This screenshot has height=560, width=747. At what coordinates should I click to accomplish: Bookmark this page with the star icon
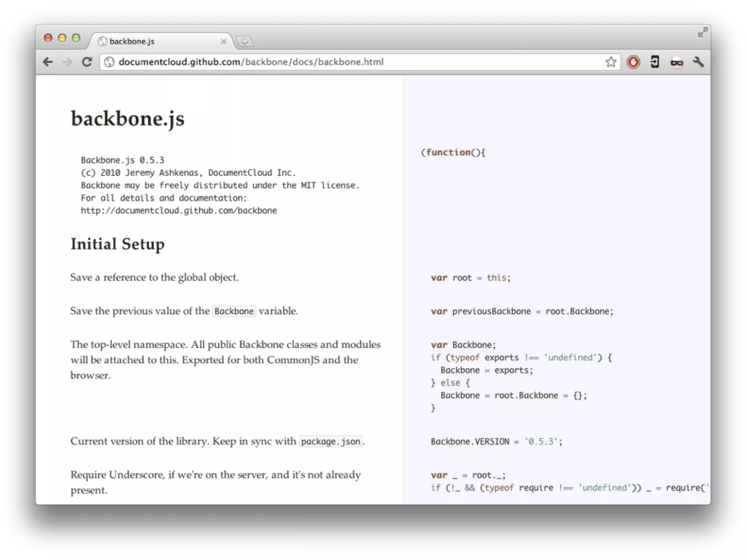click(x=611, y=62)
